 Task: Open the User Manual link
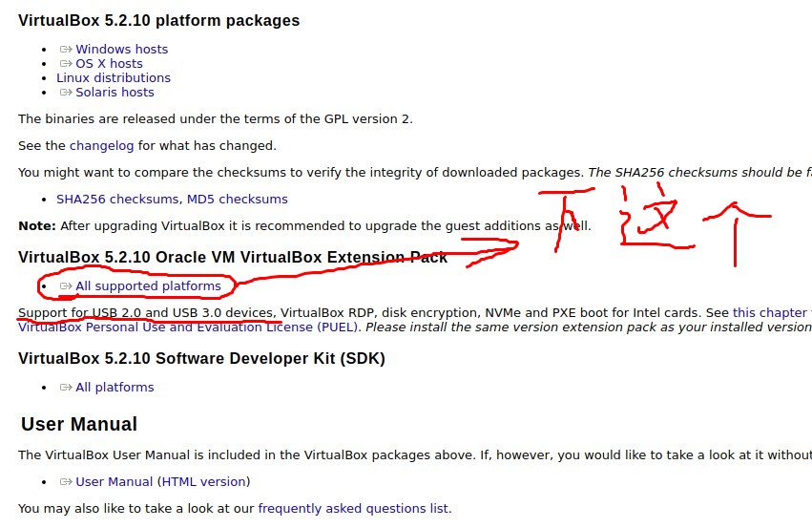(x=115, y=482)
